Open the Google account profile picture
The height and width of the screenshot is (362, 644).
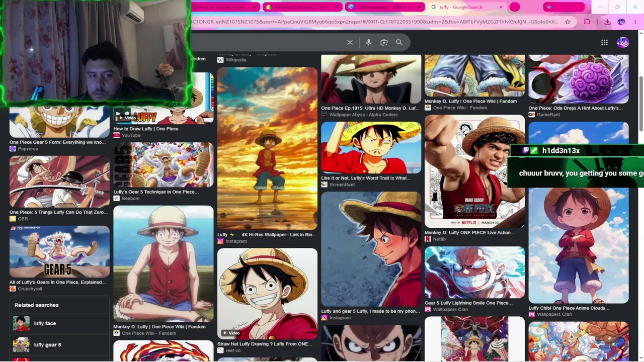point(623,43)
